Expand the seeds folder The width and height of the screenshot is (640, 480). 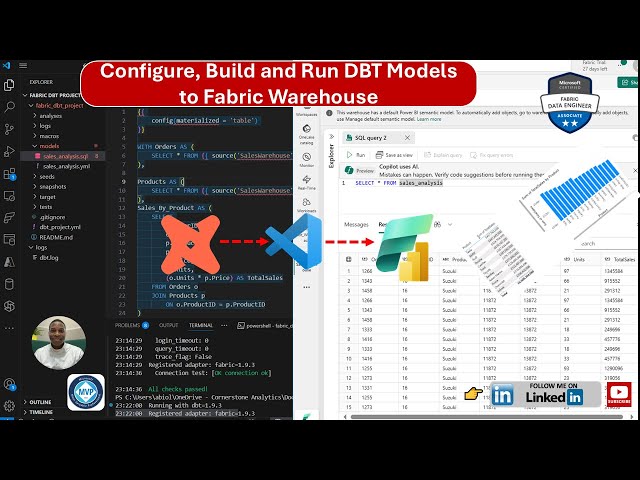(x=35, y=176)
